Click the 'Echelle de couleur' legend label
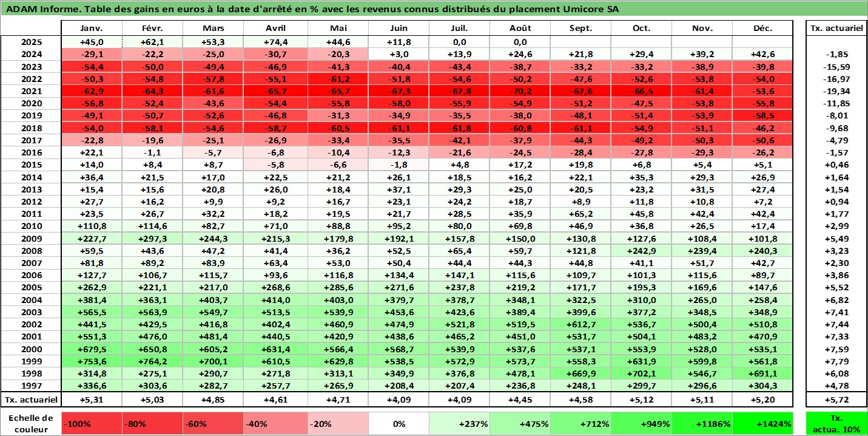Image resolution: width=868 pixels, height=436 pixels. (31, 423)
